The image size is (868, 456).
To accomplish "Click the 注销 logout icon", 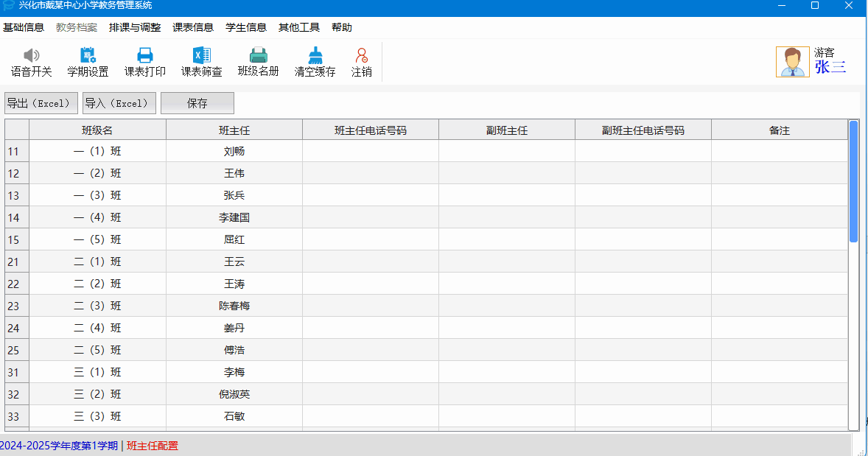I will pos(361,56).
